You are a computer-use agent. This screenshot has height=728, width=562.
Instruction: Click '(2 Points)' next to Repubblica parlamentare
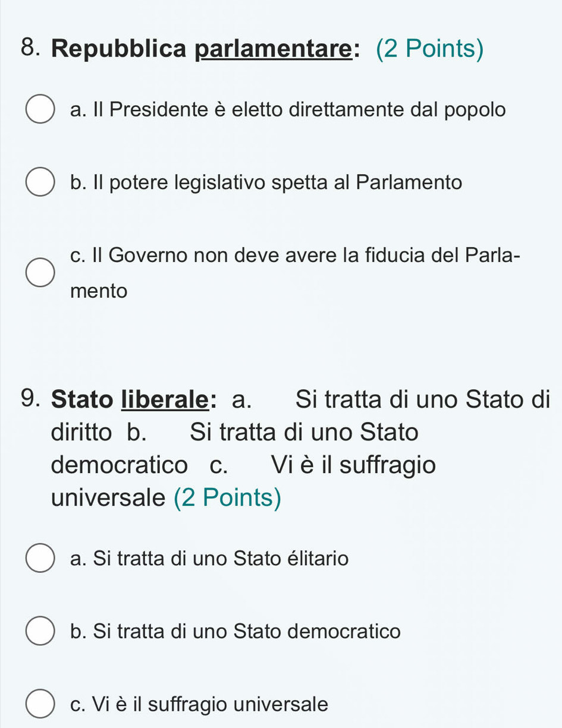[429, 49]
